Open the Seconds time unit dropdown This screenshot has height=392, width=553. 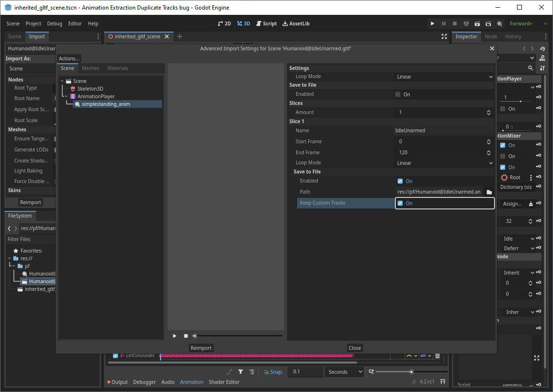point(344,371)
